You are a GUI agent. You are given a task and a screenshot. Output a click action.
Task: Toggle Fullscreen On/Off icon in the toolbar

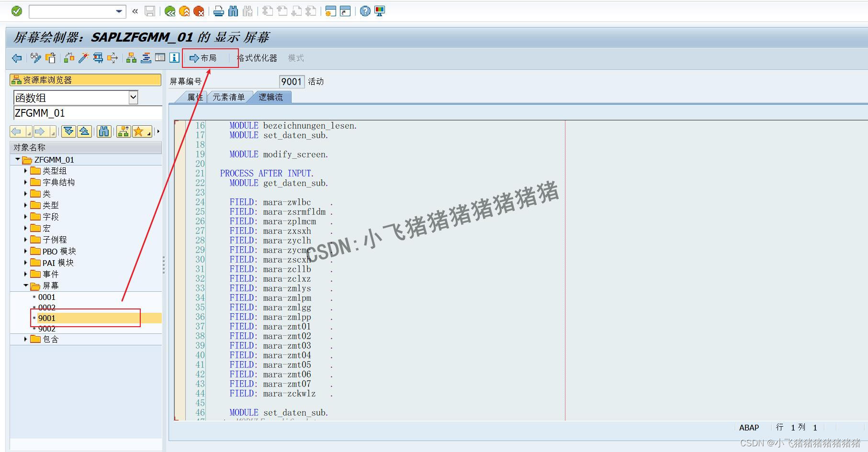[x=160, y=58]
